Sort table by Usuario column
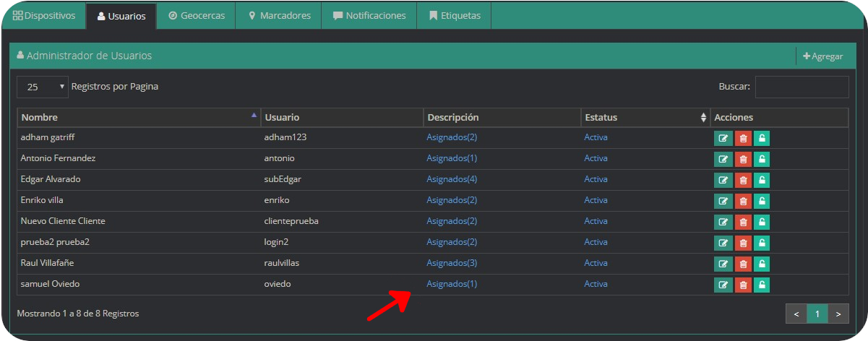 342,117
